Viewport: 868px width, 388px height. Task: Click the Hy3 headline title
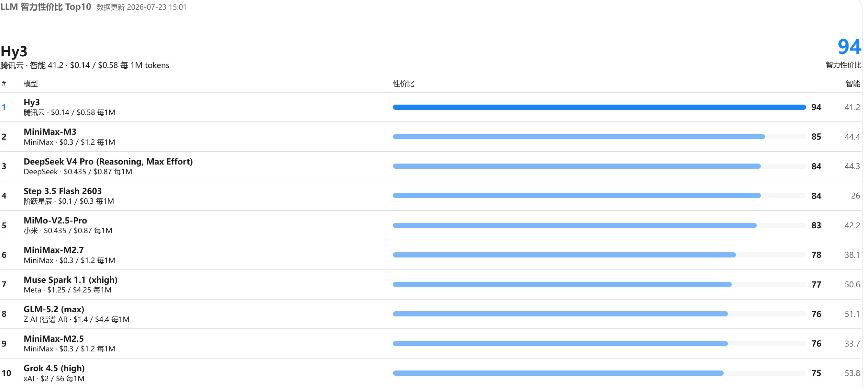click(x=14, y=51)
